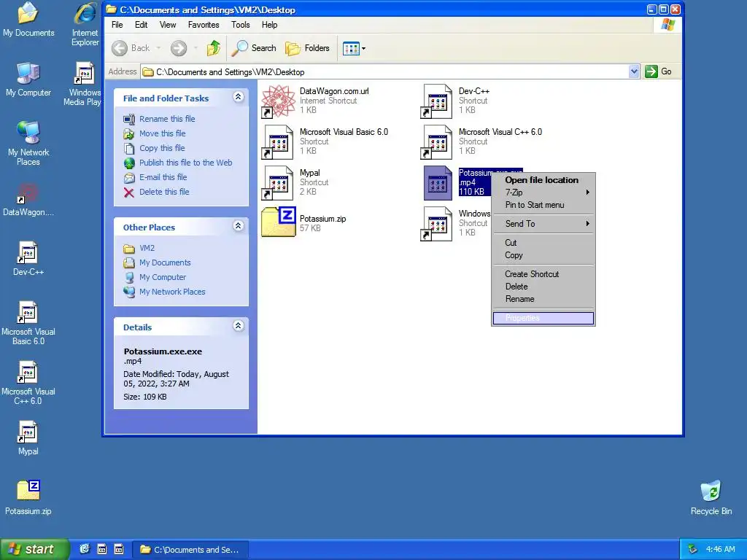Open Back history dropdown arrow
The width and height of the screenshot is (747, 560).
pyautogui.click(x=158, y=48)
